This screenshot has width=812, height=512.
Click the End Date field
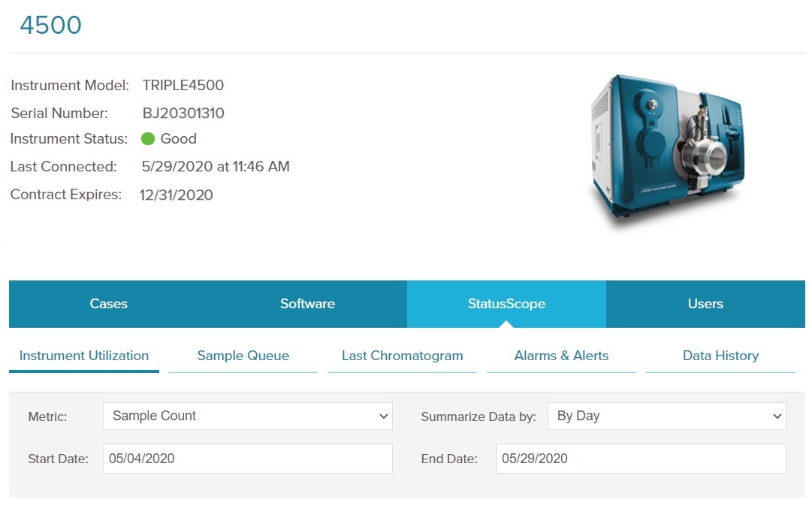click(x=641, y=459)
